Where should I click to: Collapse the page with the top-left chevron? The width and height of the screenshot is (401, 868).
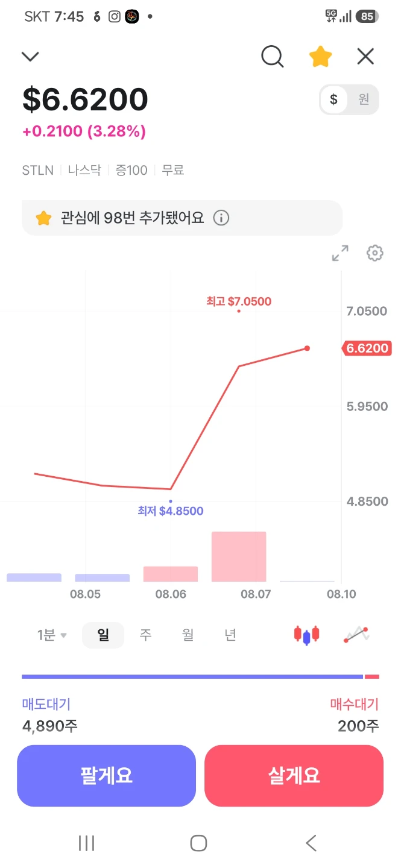(x=30, y=57)
